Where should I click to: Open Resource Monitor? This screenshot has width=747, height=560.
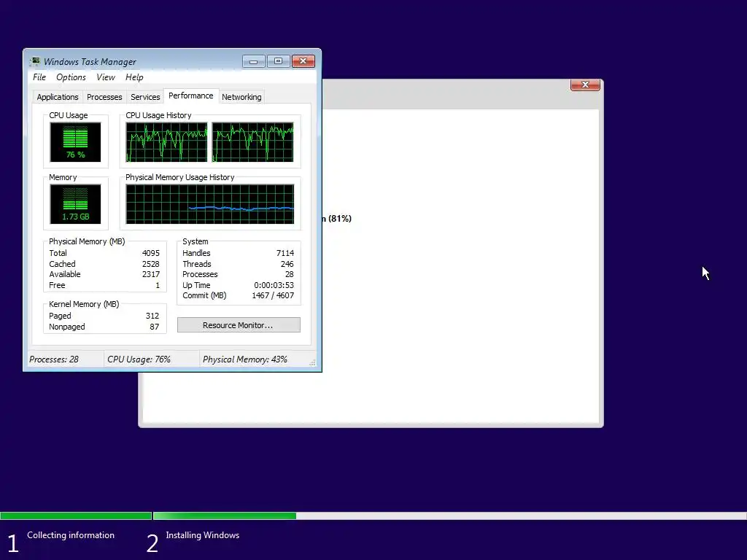click(x=239, y=325)
